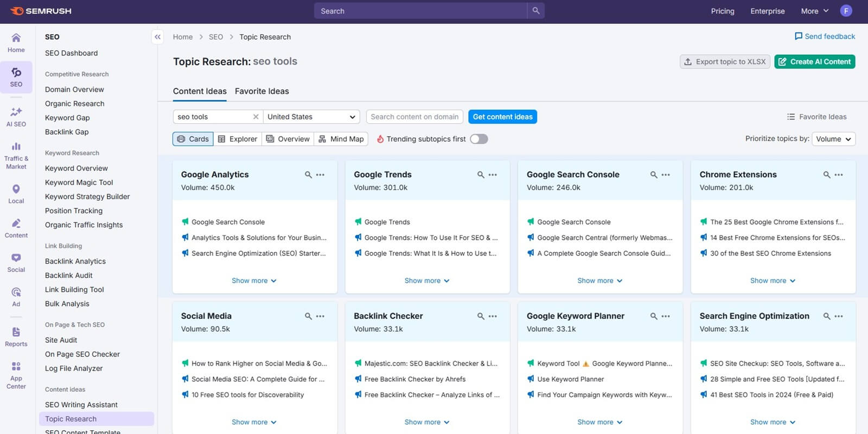The height and width of the screenshot is (434, 868).
Task: Open Reports in left rail
Action: pos(16,337)
